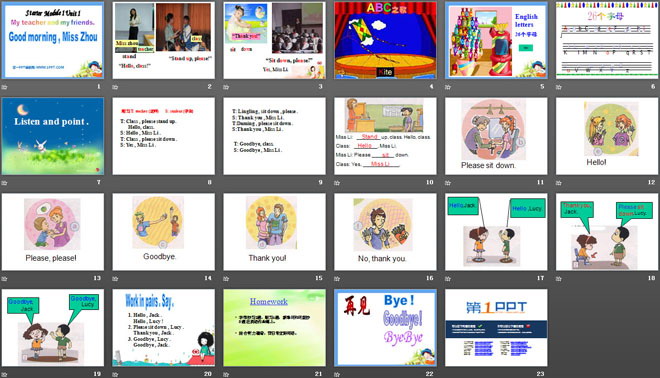This screenshot has width=660, height=378.
Task: Click the animation star icon under slide 11
Action: [448, 183]
